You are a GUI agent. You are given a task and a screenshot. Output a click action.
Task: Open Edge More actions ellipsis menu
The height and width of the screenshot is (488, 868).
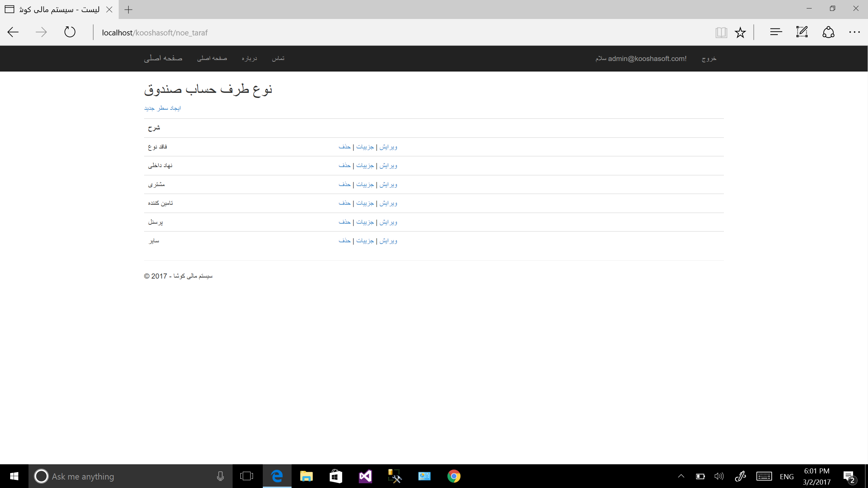[x=854, y=32]
